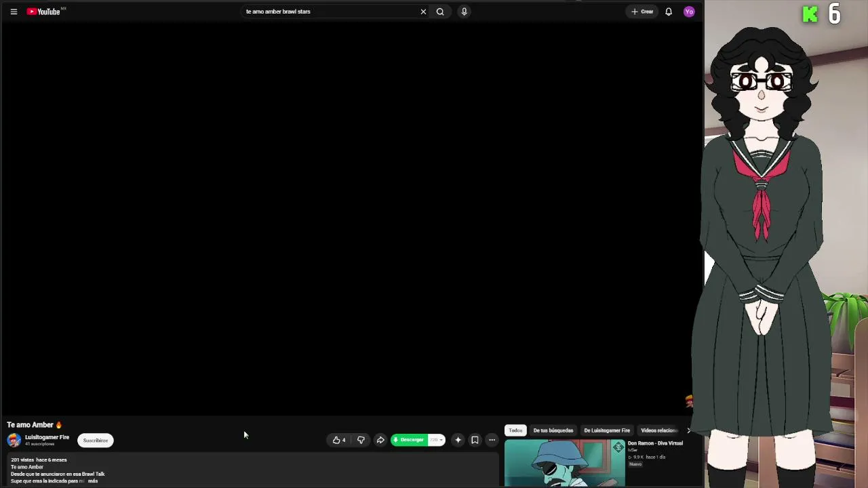Select the 'Todos' filter chip
Screen dimensions: 868x488
[x=515, y=430]
